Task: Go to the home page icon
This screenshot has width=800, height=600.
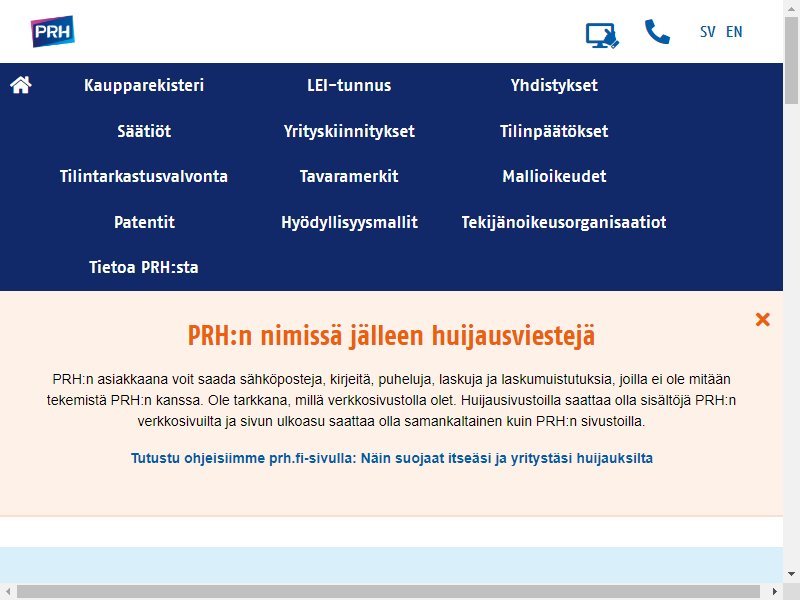Action: click(21, 85)
